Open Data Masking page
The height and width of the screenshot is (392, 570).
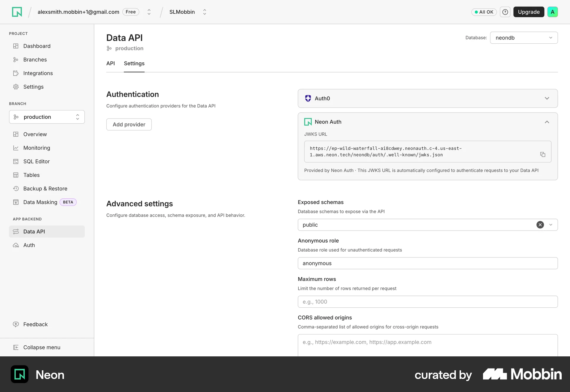[47, 202]
